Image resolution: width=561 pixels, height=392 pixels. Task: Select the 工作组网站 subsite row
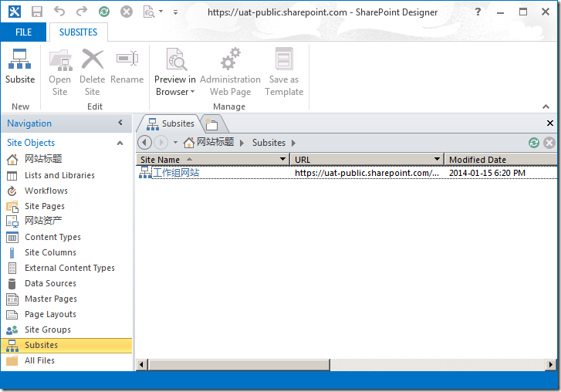tap(346, 173)
